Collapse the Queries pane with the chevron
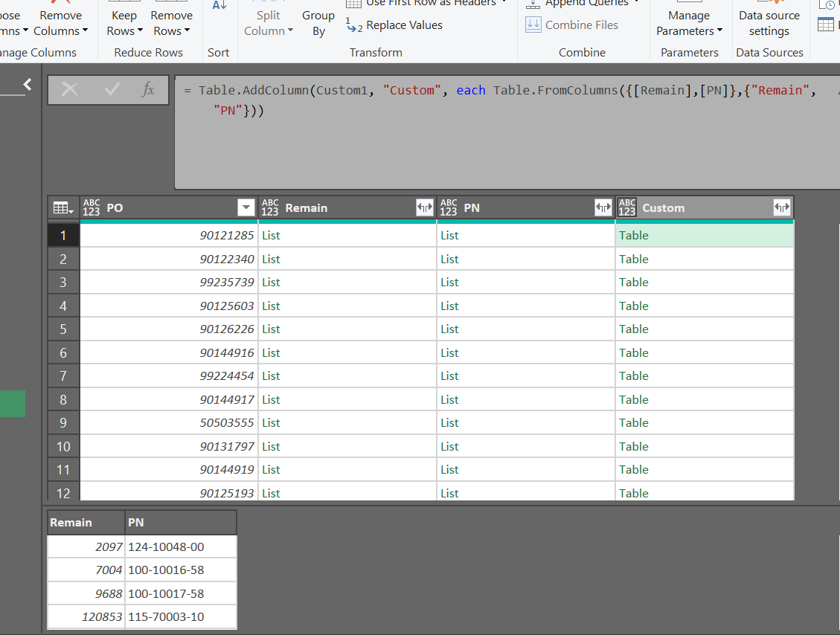The height and width of the screenshot is (635, 840). 28,84
